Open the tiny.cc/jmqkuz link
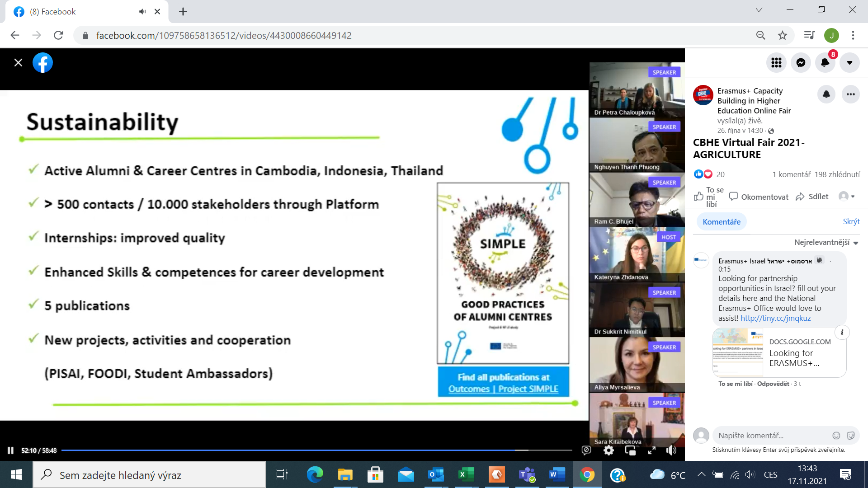This screenshot has width=868, height=488. [775, 318]
